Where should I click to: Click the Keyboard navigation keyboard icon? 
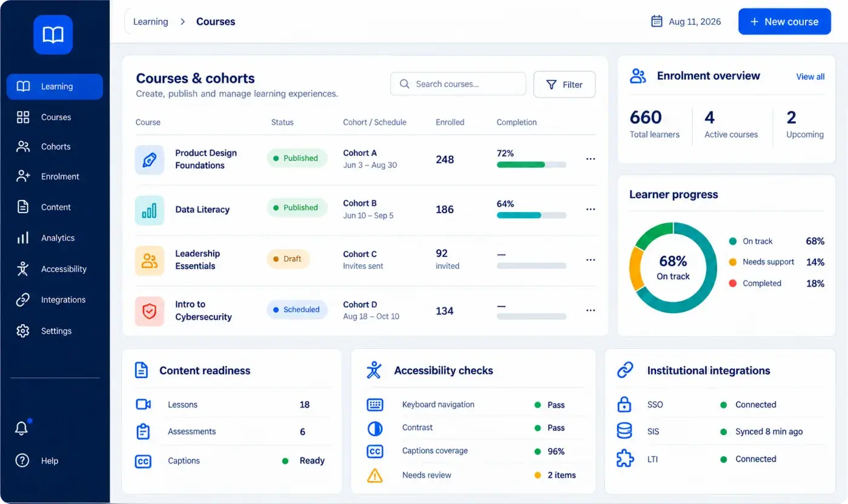coord(375,405)
